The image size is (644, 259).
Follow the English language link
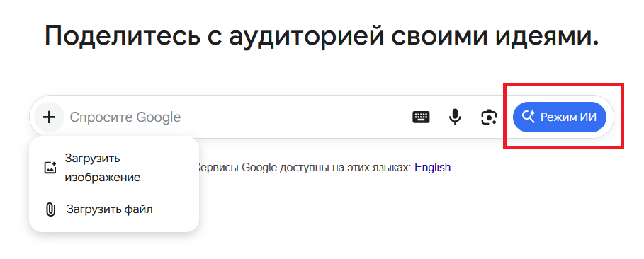click(x=432, y=168)
